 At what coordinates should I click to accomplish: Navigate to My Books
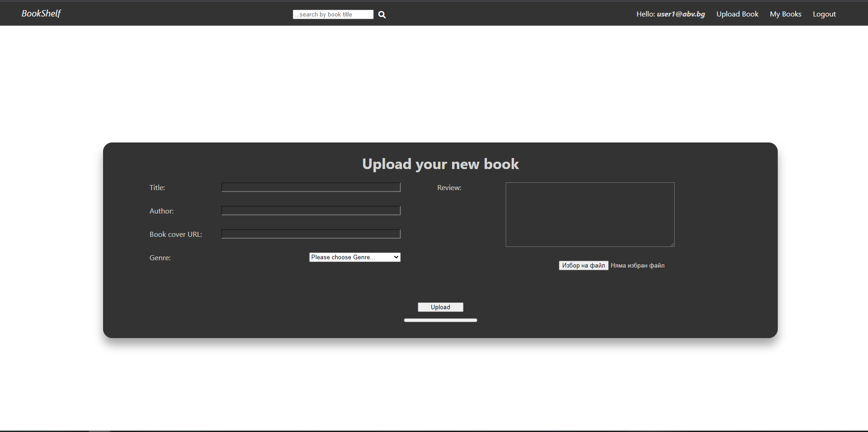click(x=785, y=14)
